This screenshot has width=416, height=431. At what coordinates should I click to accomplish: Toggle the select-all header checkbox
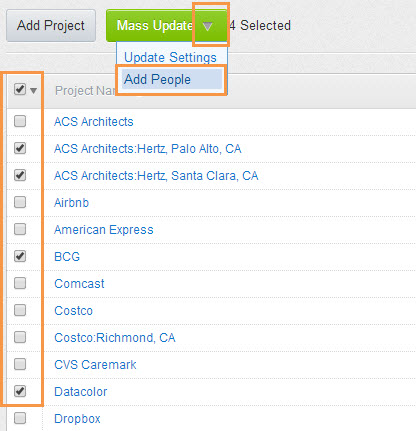(x=20, y=89)
